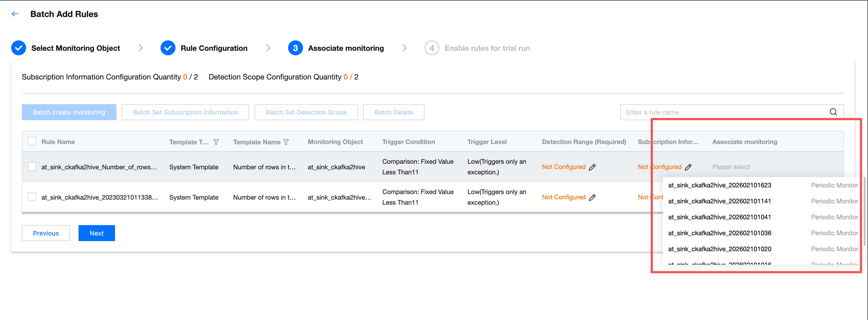Click the Previous button
This screenshot has width=868, height=320.
pyautogui.click(x=46, y=233)
